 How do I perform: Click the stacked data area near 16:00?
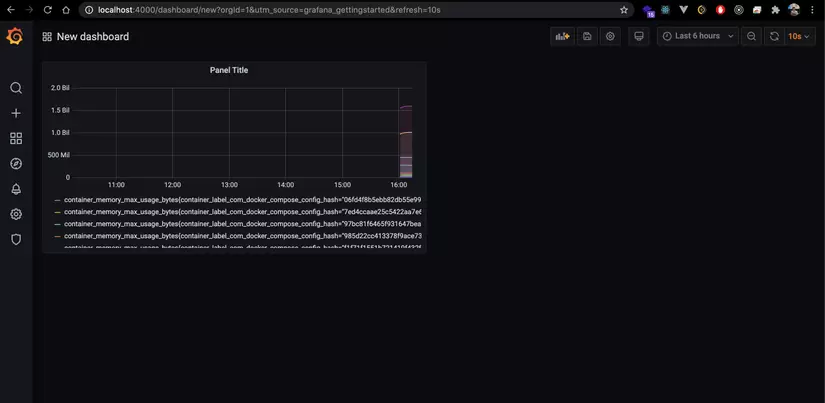tap(406, 142)
